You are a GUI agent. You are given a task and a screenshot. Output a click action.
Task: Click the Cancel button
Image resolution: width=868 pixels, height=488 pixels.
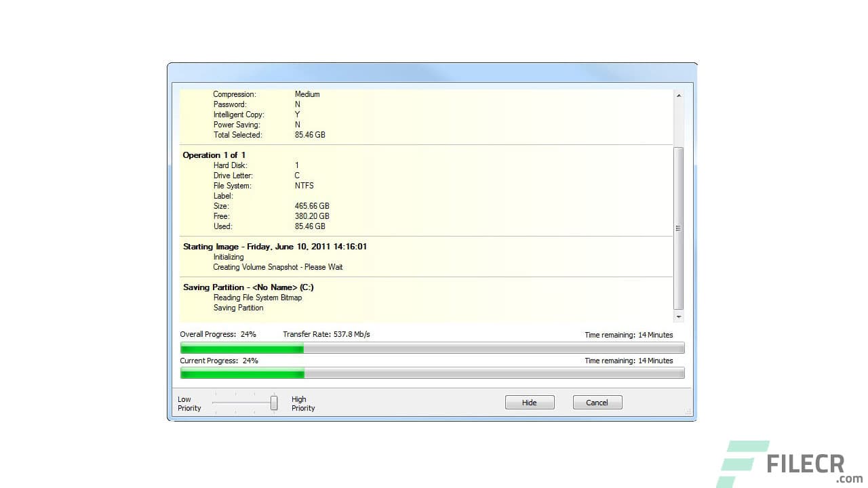click(597, 402)
